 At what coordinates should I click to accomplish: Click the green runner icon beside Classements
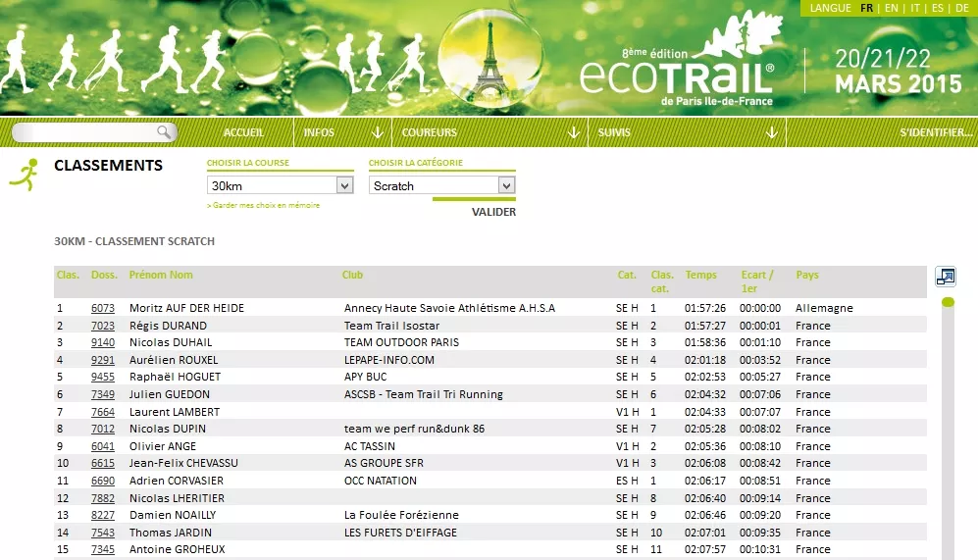coord(25,175)
